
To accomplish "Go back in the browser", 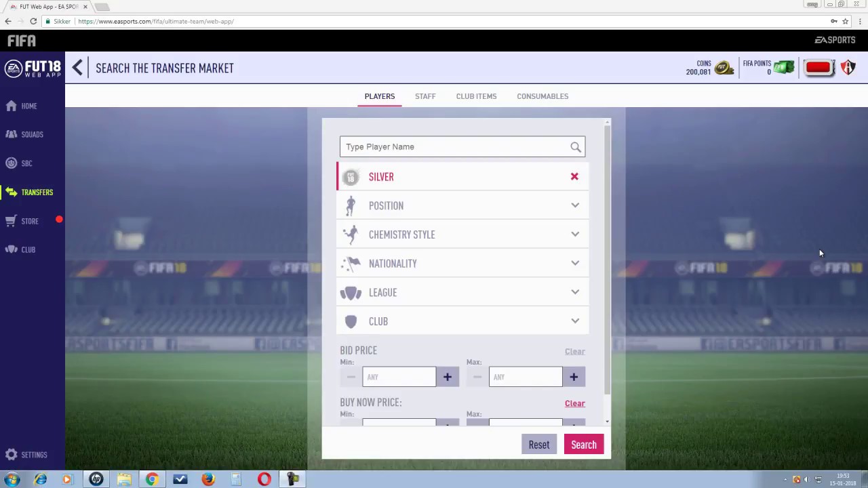I will click(x=8, y=21).
